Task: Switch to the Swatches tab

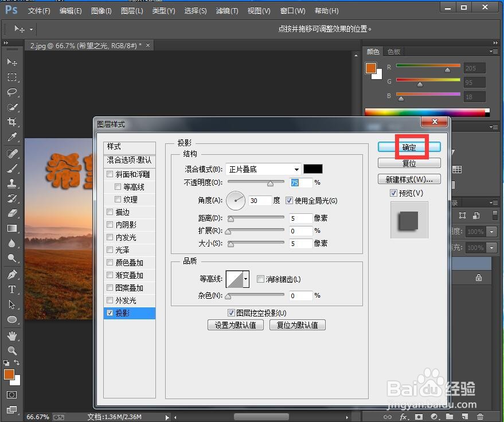Action: click(393, 51)
